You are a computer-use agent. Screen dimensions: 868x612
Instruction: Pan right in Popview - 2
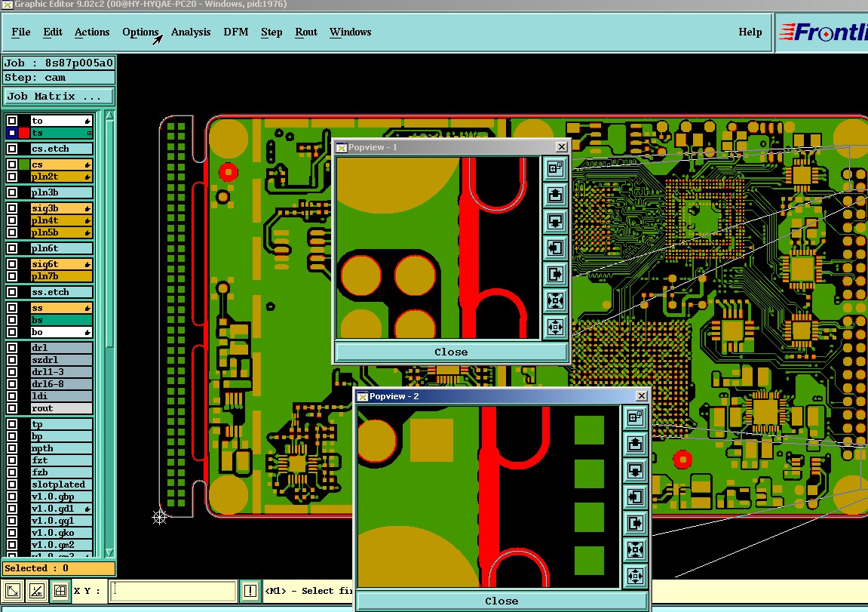point(635,524)
